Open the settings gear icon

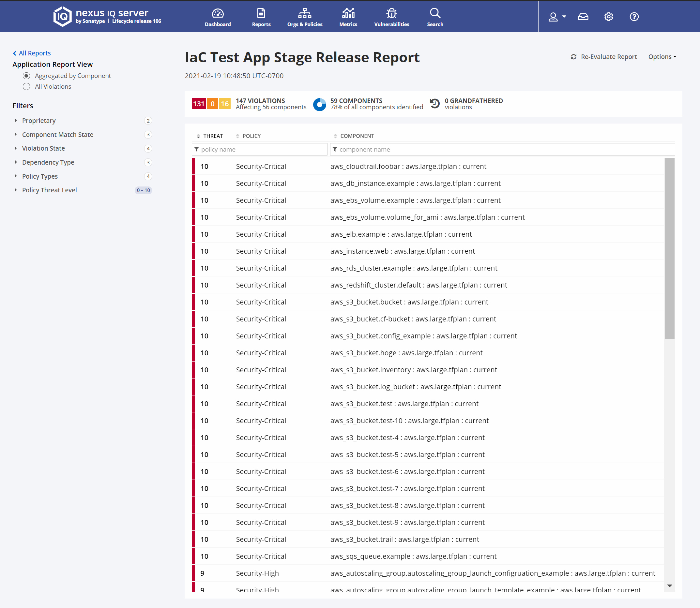point(608,17)
